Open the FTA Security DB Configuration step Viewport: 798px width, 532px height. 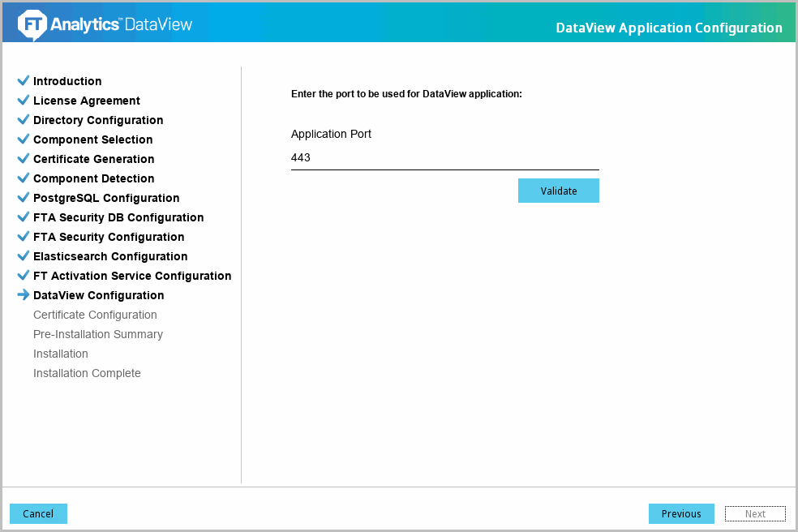[x=118, y=217]
